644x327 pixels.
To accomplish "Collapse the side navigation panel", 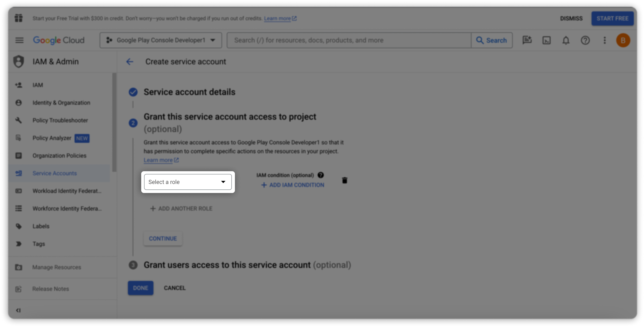I will [x=18, y=310].
